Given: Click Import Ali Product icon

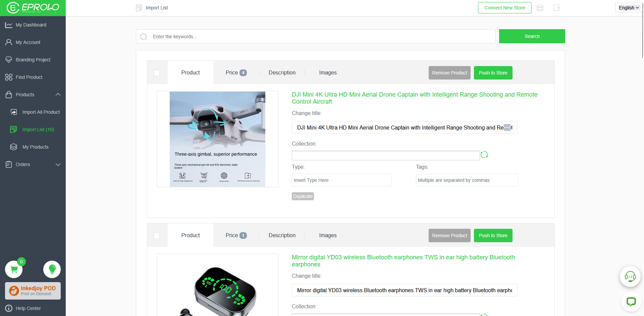Looking at the screenshot, I should coord(14,112).
